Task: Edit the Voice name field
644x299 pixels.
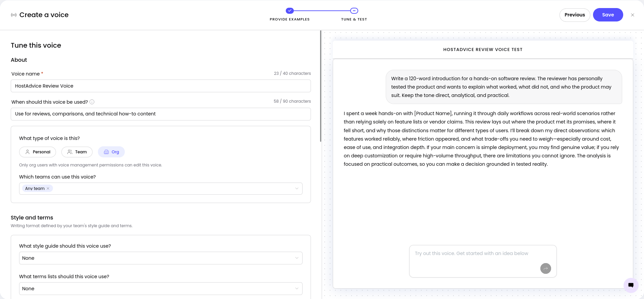Action: click(161, 86)
